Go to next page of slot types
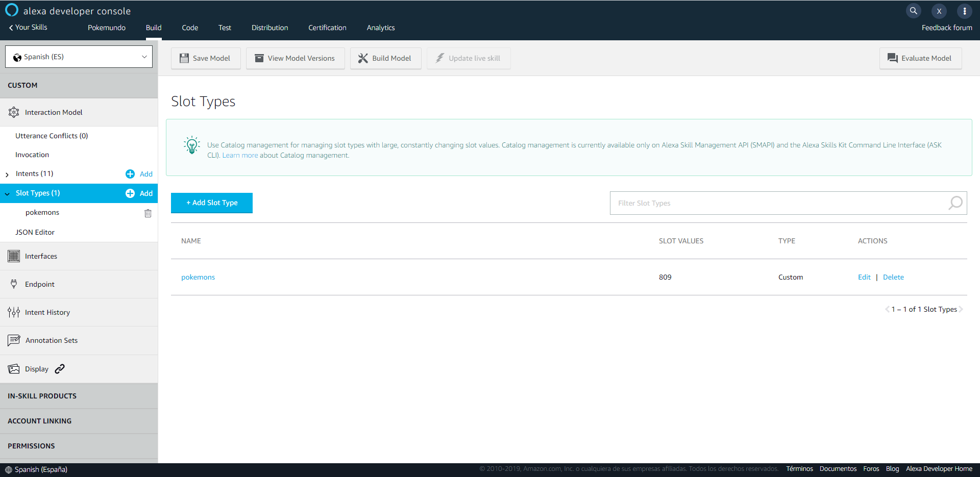980x477 pixels. click(961, 309)
